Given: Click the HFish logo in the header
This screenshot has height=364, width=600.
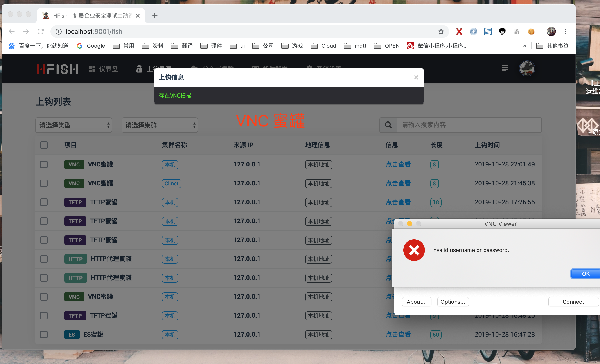Looking at the screenshot, I should click(57, 69).
